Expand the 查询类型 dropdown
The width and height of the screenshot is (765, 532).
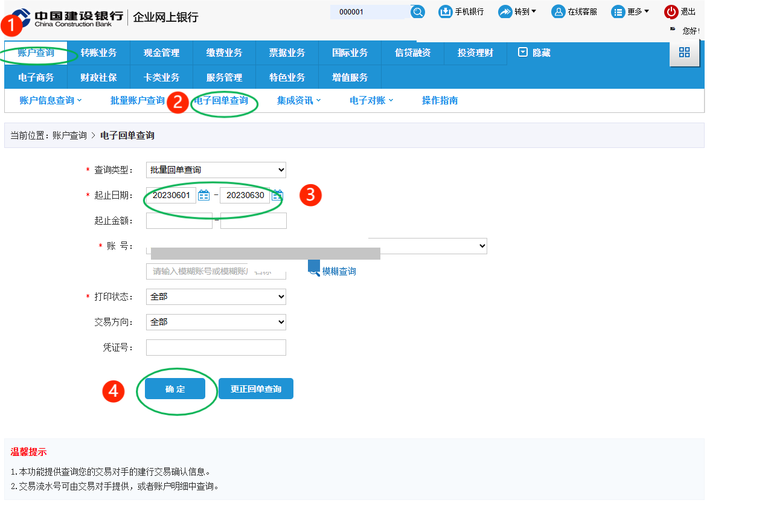pos(216,170)
